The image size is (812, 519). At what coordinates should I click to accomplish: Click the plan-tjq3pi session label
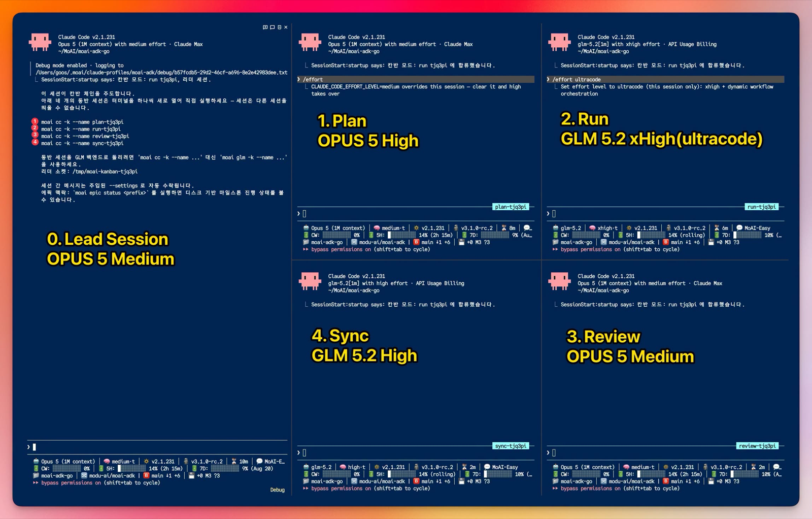tap(511, 207)
